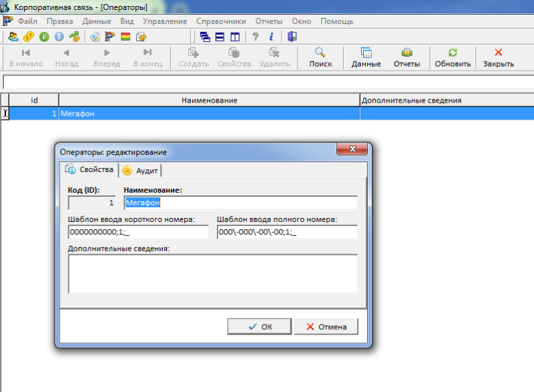Click the exit door icon
Screen dimensions: 534x392
click(x=292, y=37)
